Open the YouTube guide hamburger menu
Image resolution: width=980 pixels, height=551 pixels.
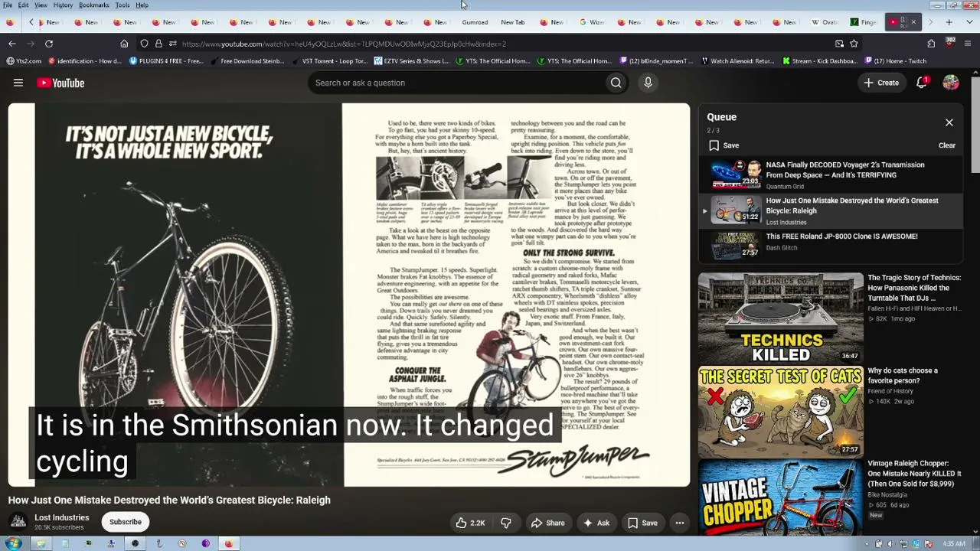point(18,83)
